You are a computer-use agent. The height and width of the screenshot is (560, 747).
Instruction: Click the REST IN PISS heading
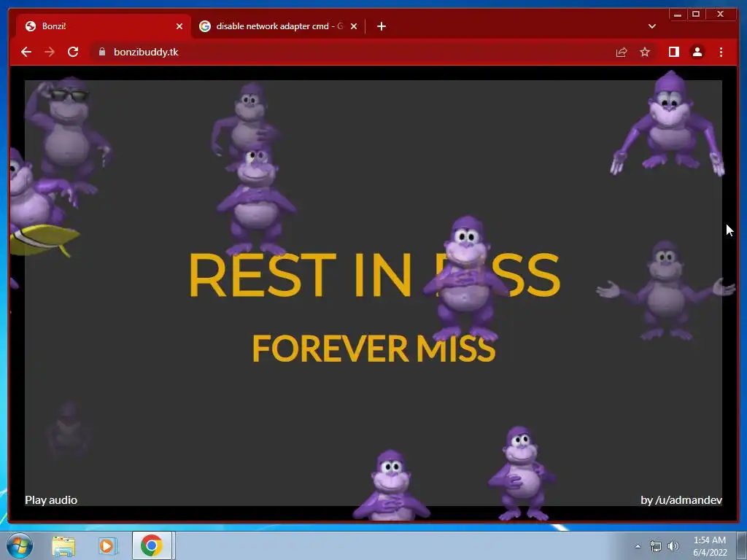tap(374, 275)
